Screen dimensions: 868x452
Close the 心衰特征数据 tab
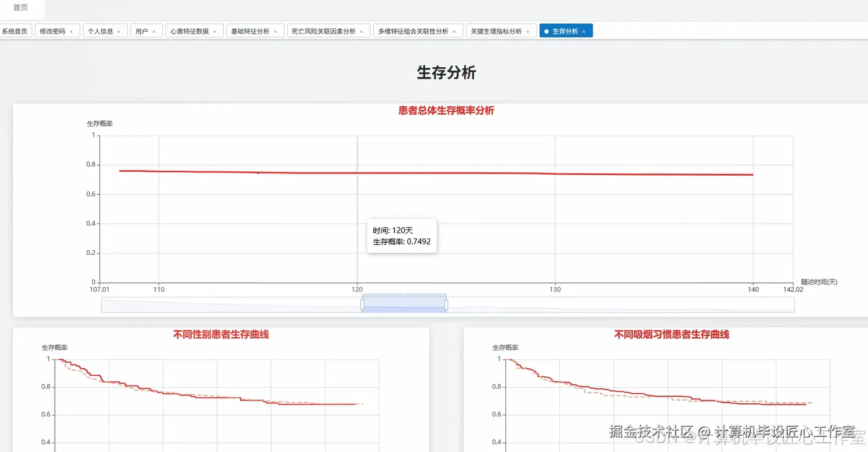[214, 31]
